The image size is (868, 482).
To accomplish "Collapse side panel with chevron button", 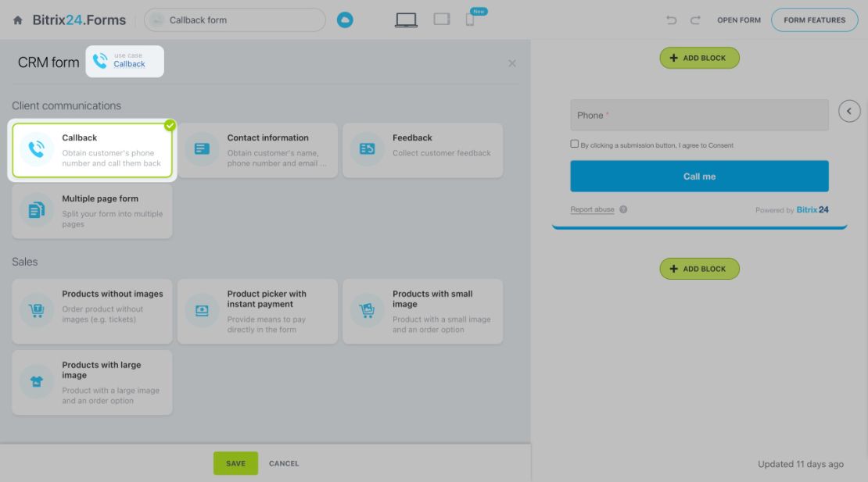I will pyautogui.click(x=849, y=111).
